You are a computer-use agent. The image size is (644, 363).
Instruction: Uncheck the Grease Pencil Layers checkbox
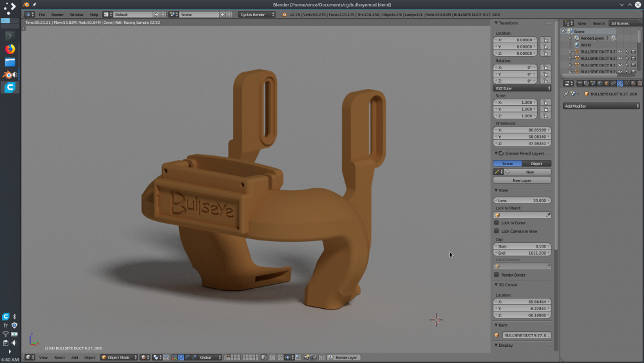(501, 153)
